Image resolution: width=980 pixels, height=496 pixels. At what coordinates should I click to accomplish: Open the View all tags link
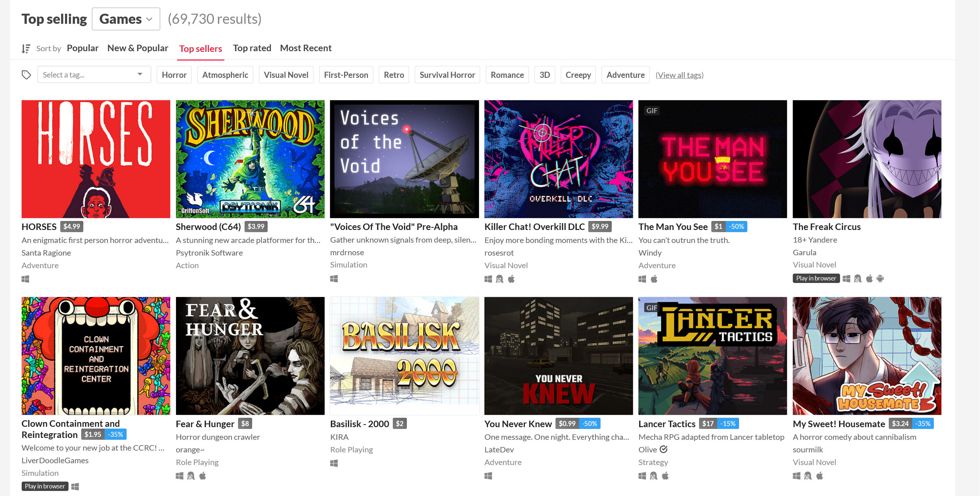(680, 75)
